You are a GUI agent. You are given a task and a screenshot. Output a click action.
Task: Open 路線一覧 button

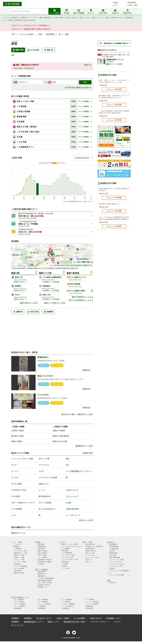48,50
